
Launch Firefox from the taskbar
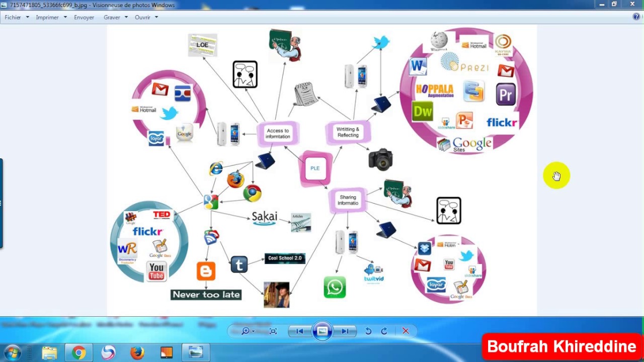click(x=137, y=353)
